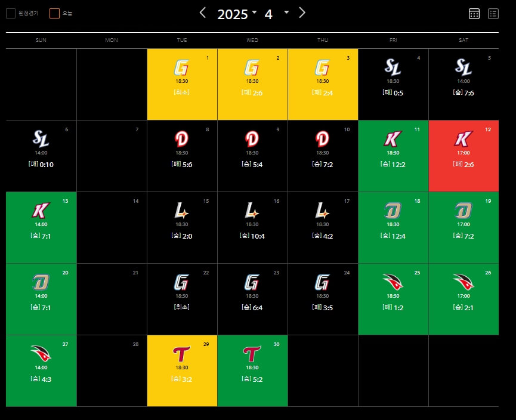Image resolution: width=516 pixels, height=420 pixels.
Task: Click the 2:6 score on April 12
Action: click(469, 165)
